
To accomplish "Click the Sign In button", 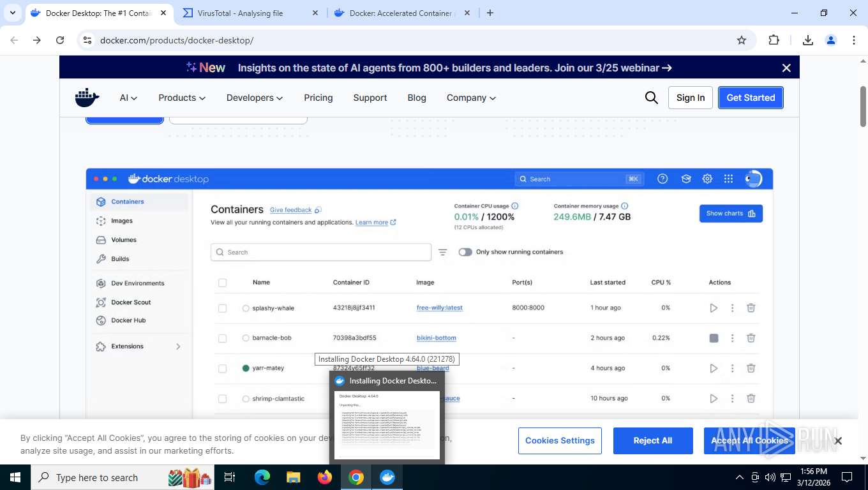I will [x=691, y=98].
